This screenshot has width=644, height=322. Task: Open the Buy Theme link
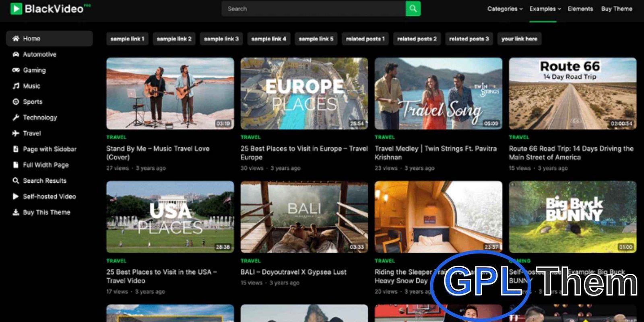(x=617, y=9)
